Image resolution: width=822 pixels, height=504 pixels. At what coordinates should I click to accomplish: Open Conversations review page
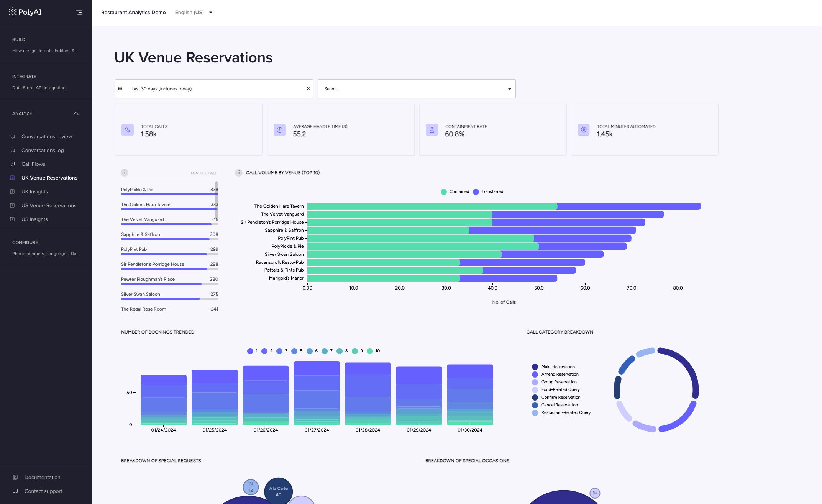(x=47, y=136)
